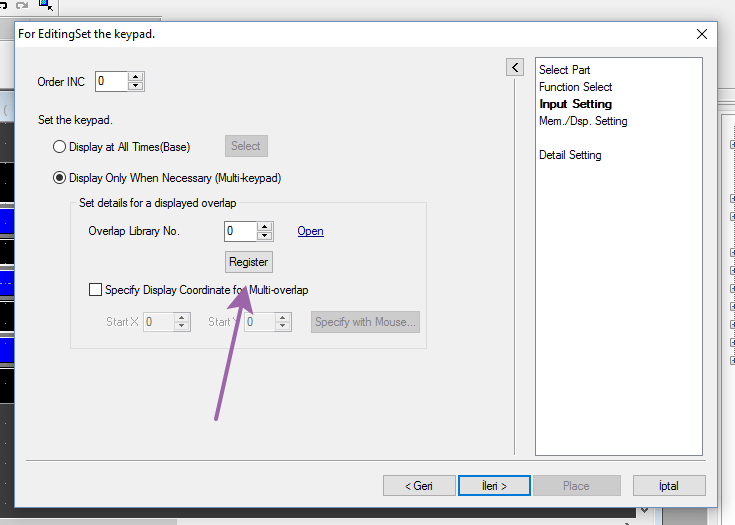Click the Order INC input field
The height and width of the screenshot is (525, 735).
click(x=111, y=81)
